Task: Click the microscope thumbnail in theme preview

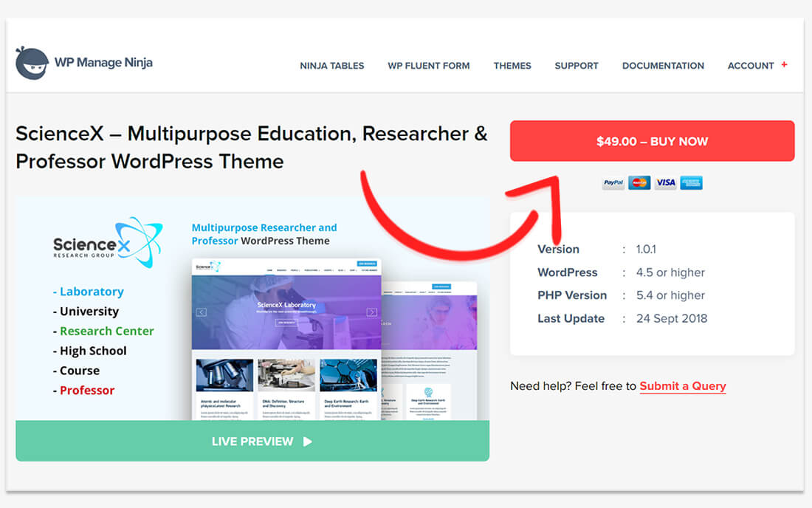Action: [x=224, y=376]
